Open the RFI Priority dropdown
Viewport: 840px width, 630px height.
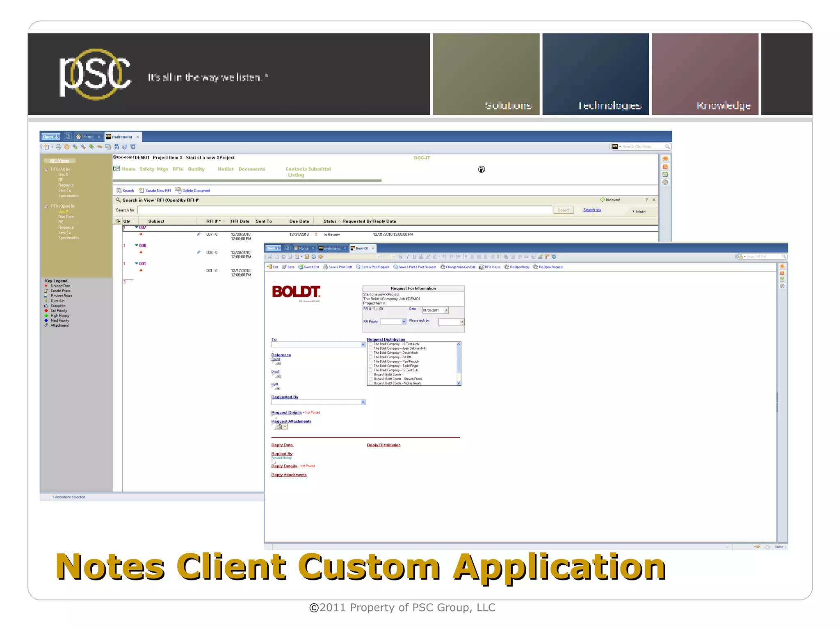tap(404, 322)
